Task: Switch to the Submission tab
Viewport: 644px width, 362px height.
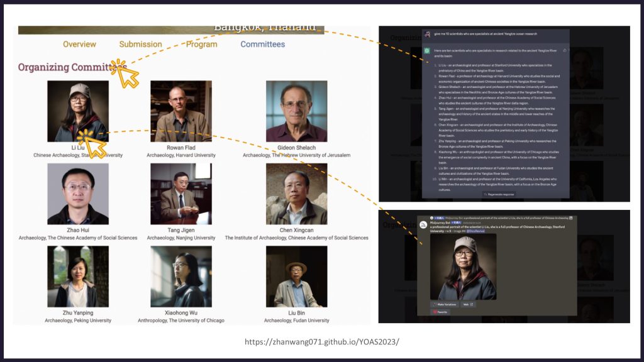Action: click(140, 44)
